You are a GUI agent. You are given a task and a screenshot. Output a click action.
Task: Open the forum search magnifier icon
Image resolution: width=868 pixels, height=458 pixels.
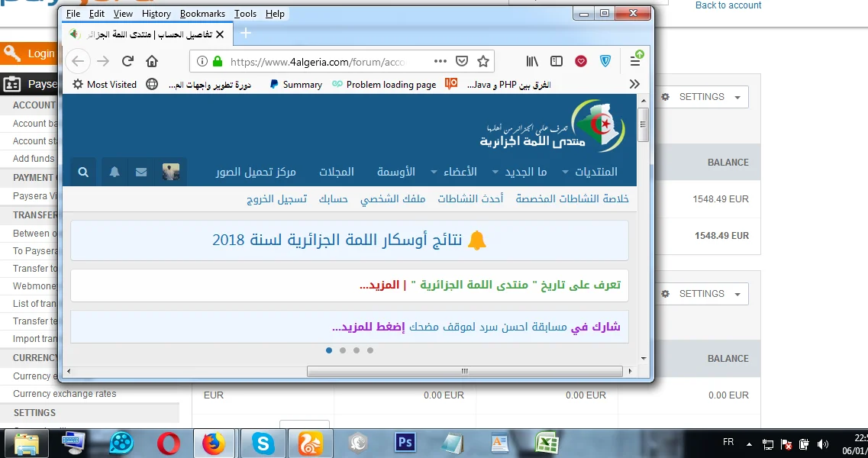click(84, 173)
